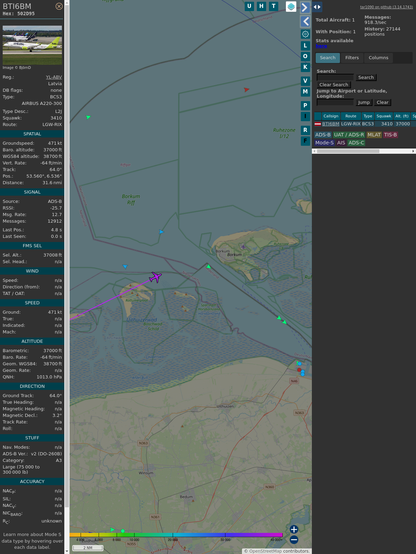Viewport: 416px width, 554px height.
Task: Focus the Jump to Airport input field
Action: click(x=335, y=102)
